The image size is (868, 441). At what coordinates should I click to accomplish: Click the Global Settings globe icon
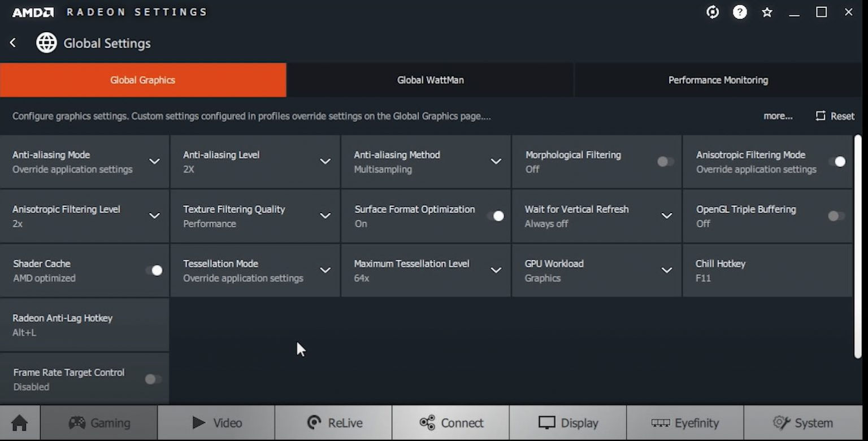click(46, 43)
